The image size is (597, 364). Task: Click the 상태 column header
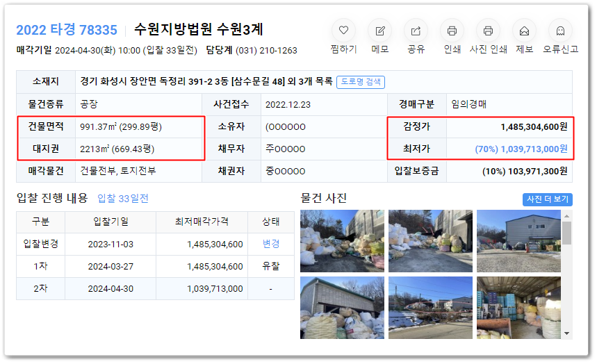[271, 222]
